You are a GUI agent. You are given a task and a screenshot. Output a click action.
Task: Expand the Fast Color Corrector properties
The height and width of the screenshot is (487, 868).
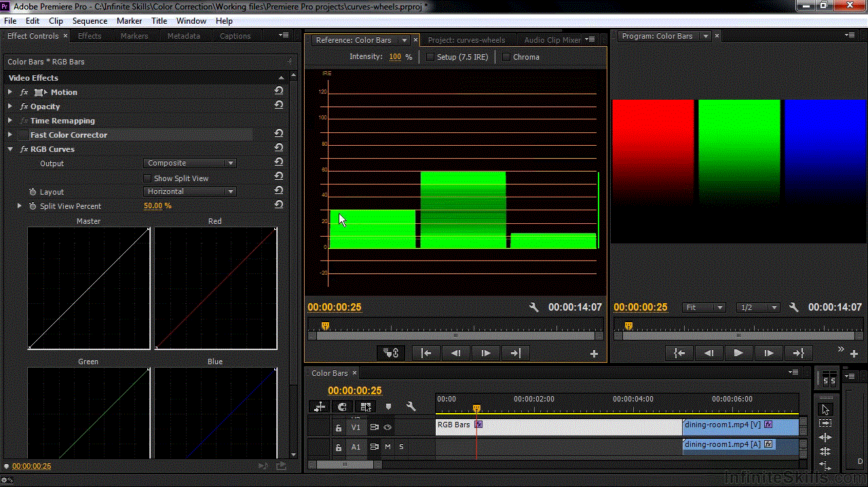click(x=10, y=134)
